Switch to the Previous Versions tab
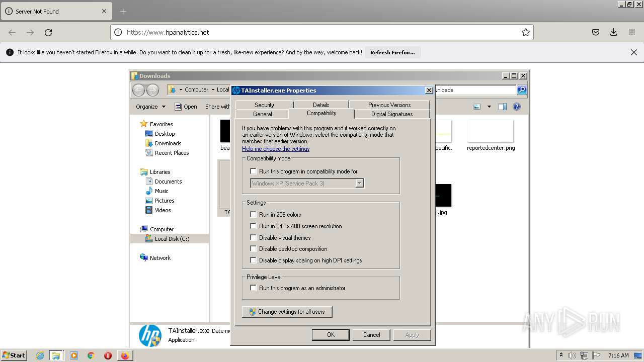This screenshot has height=362, width=644. (x=389, y=105)
